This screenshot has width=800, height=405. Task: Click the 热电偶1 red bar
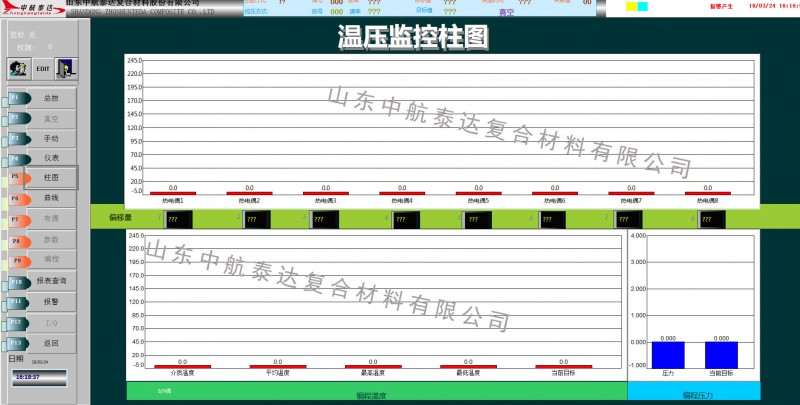tap(173, 193)
